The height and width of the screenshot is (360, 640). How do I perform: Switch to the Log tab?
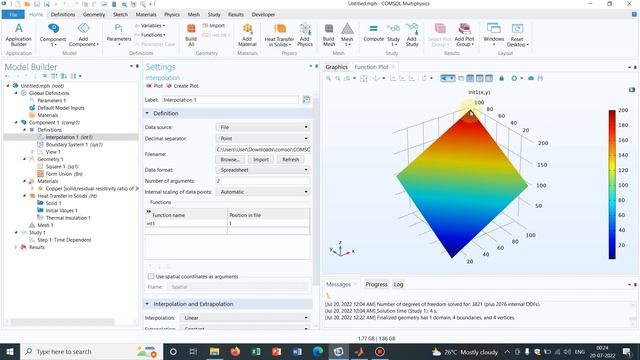(398, 284)
